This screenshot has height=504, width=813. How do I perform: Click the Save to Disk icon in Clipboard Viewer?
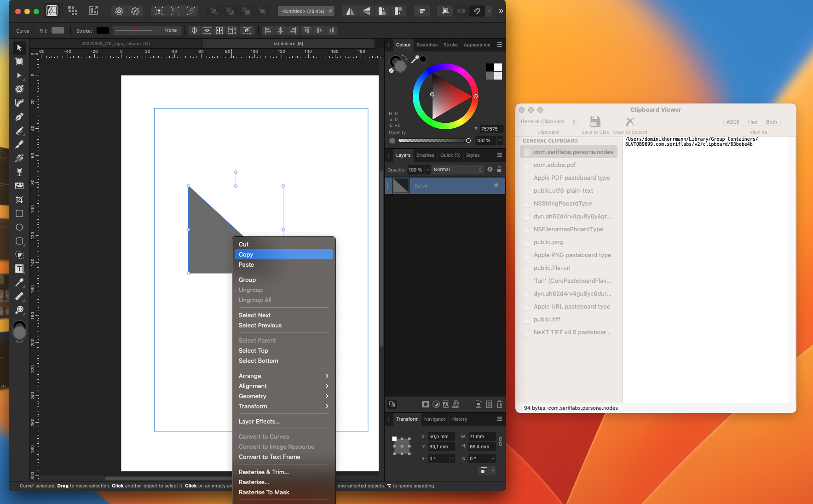[595, 122]
